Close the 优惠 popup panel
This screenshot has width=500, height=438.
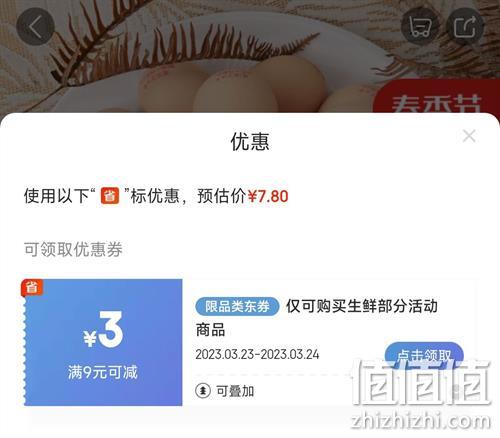click(x=469, y=136)
